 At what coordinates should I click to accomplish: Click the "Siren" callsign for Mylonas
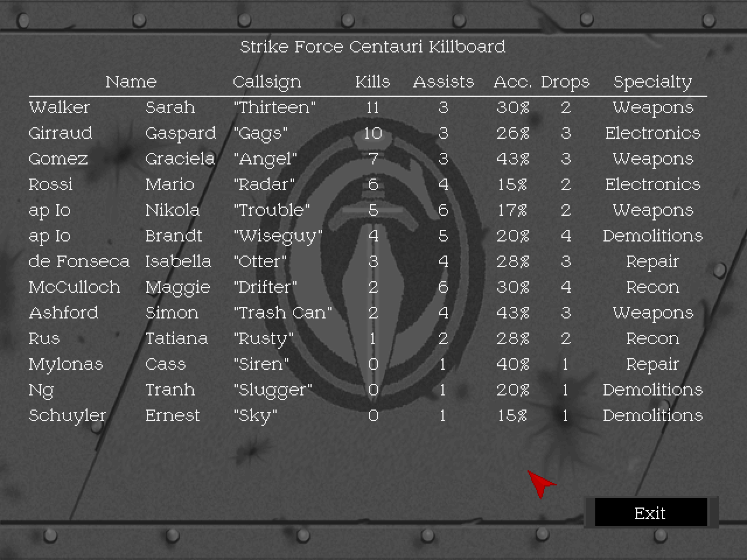tap(261, 364)
